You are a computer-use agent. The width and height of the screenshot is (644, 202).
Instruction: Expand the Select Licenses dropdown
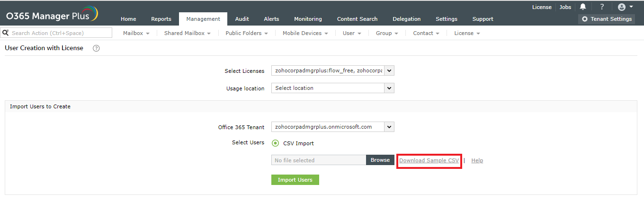pyautogui.click(x=389, y=70)
